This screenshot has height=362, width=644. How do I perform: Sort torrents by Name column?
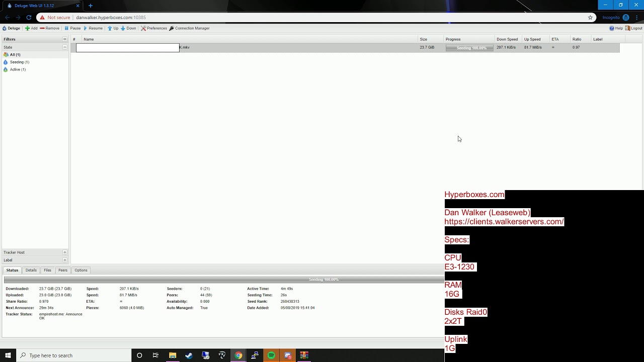250,39
